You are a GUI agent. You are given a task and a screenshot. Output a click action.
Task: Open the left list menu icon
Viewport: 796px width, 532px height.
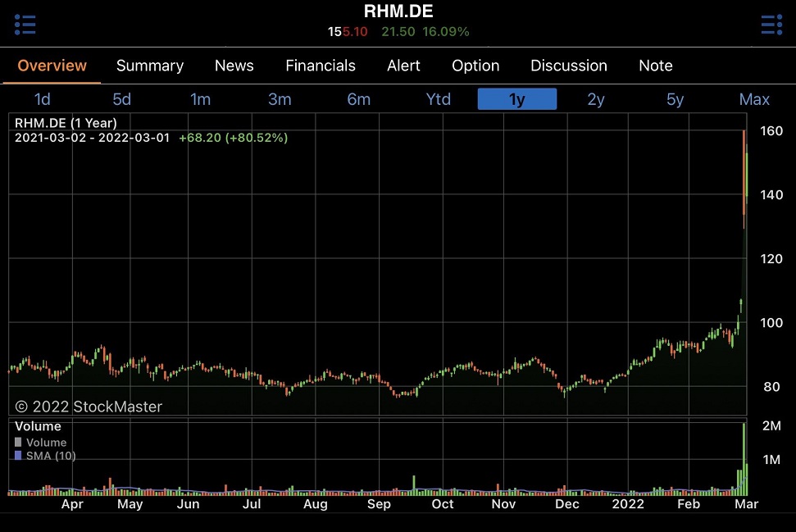[25, 25]
